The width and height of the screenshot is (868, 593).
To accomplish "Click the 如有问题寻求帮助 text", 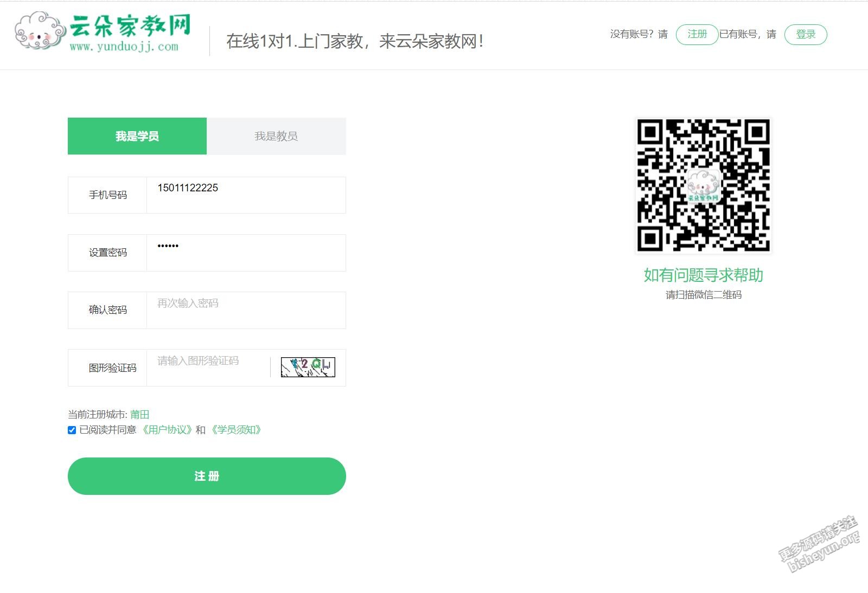I will (x=703, y=275).
